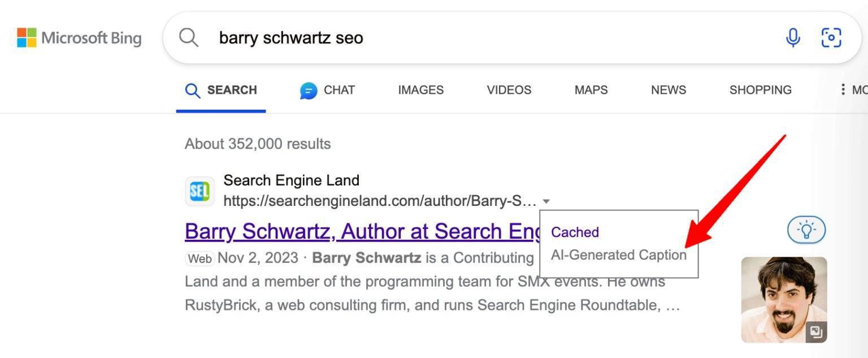Open the More options three-dot menu
This screenshot has height=358, width=868.
point(843,90)
